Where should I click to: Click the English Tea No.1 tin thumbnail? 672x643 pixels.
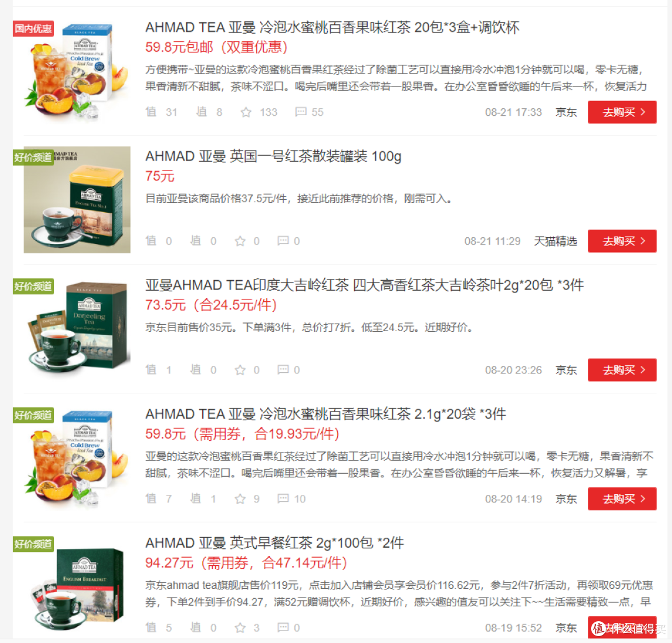tap(77, 200)
